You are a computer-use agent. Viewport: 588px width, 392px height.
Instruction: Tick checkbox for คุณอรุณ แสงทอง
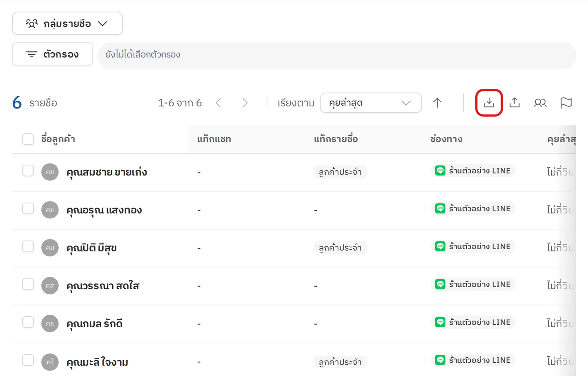pos(28,208)
